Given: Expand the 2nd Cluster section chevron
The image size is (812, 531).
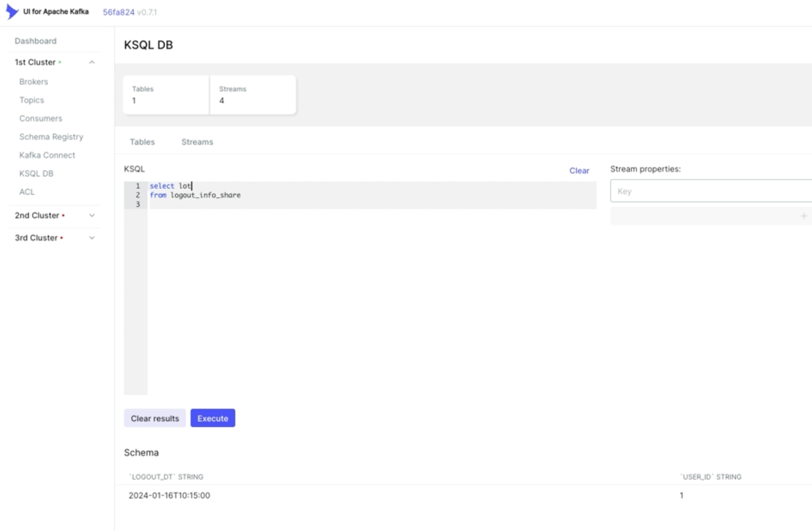Looking at the screenshot, I should (x=92, y=215).
